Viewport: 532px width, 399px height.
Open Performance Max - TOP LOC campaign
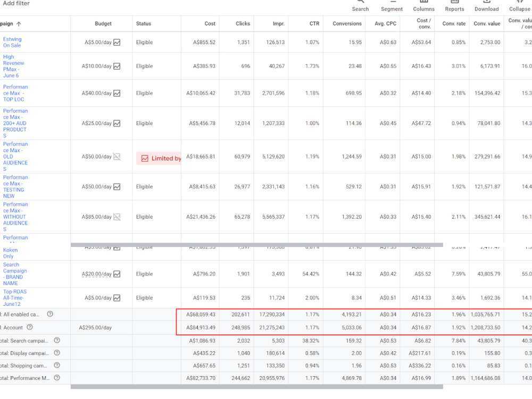coord(15,93)
